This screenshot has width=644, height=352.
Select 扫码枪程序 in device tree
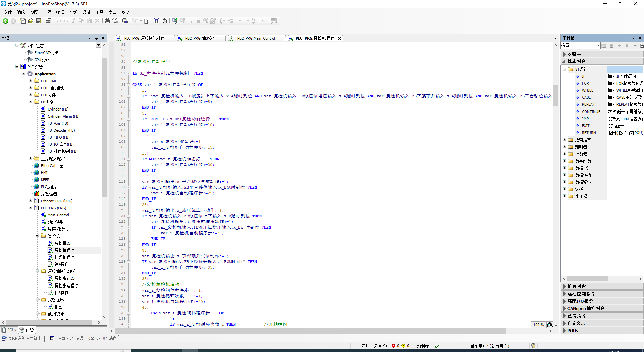click(65, 257)
